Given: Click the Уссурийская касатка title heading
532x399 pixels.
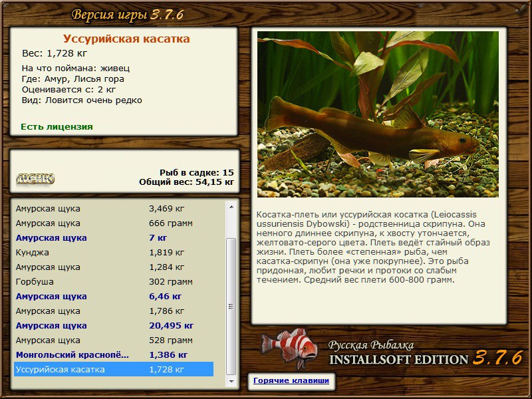Looking at the screenshot, I should click(x=126, y=39).
